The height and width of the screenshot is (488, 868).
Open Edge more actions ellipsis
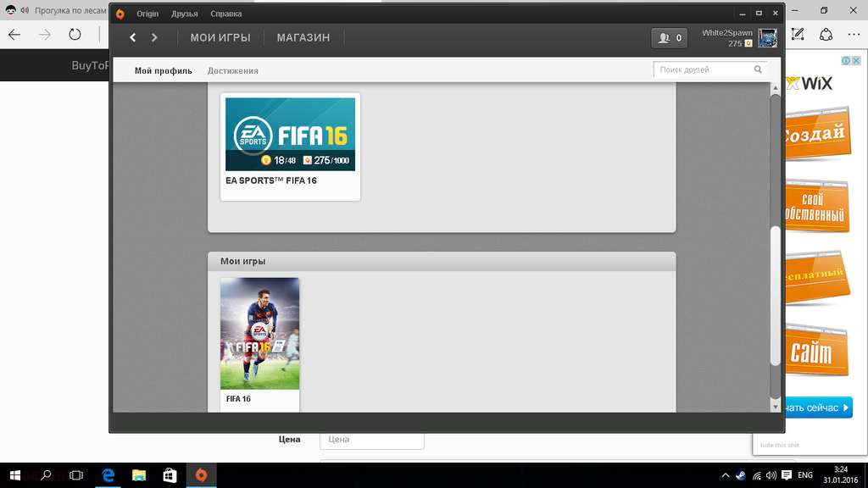tap(854, 34)
